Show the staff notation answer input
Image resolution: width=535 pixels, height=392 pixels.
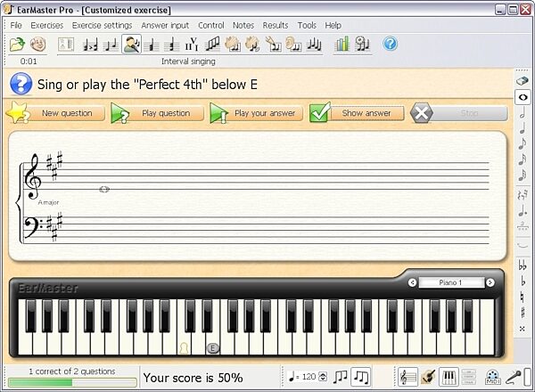[408, 377]
